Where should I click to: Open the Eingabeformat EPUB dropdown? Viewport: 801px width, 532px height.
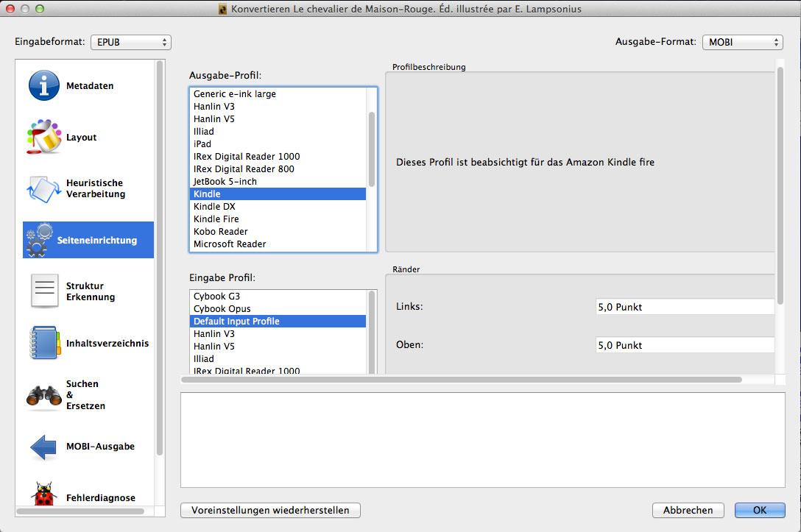tap(131, 43)
